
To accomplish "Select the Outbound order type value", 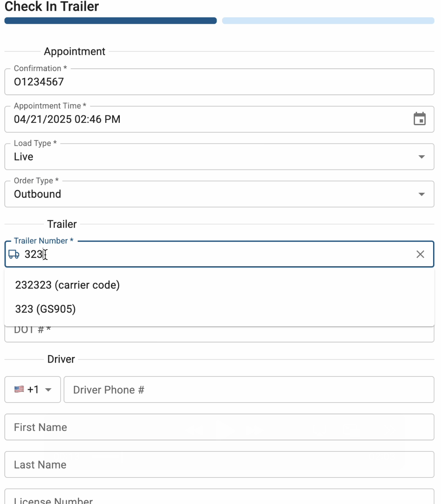I will tap(38, 194).
